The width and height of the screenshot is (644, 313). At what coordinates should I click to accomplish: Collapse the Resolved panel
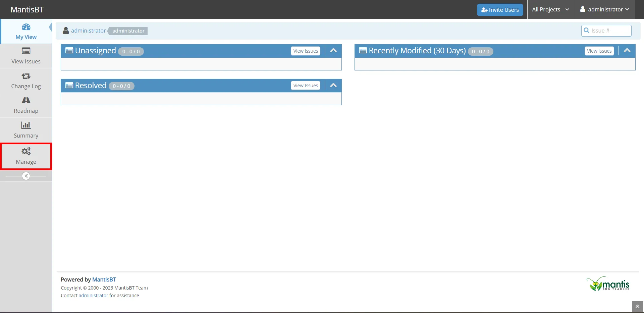pos(333,86)
